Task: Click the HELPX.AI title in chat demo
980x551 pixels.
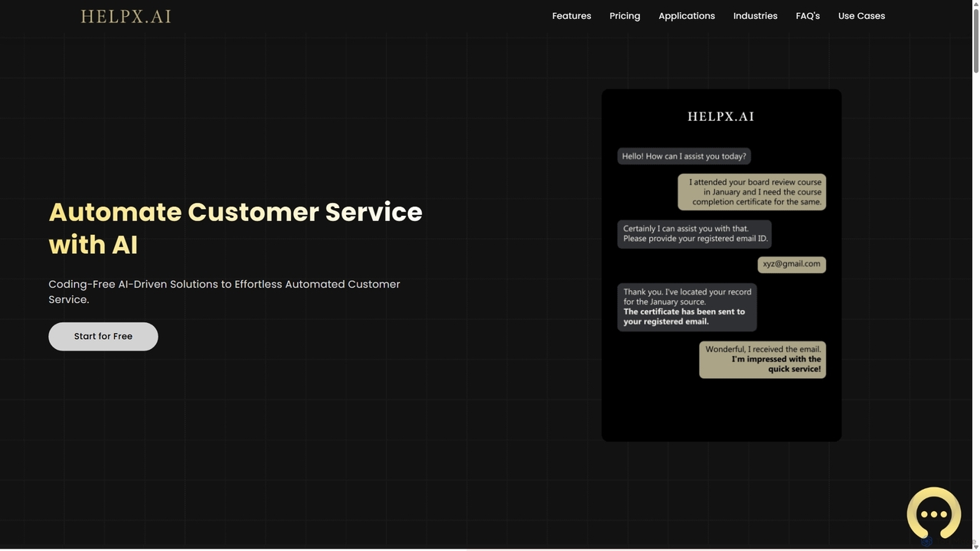Action: coord(721,116)
